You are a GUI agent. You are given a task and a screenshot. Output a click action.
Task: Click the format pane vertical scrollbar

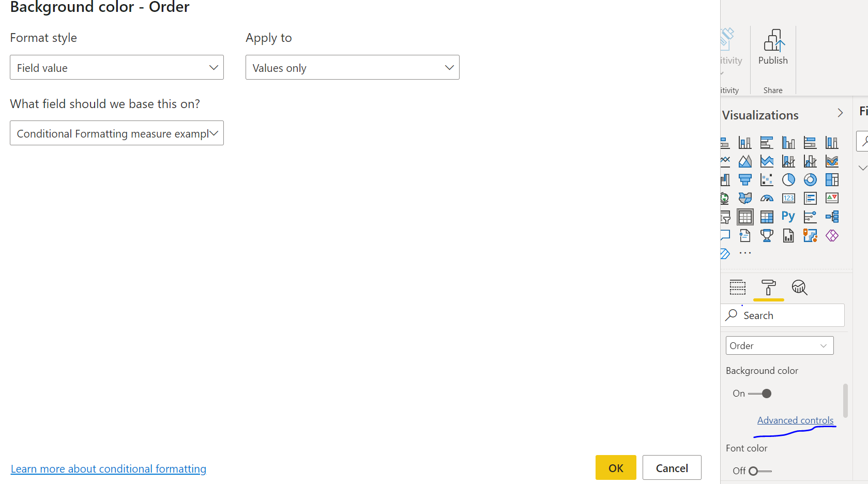tap(845, 400)
